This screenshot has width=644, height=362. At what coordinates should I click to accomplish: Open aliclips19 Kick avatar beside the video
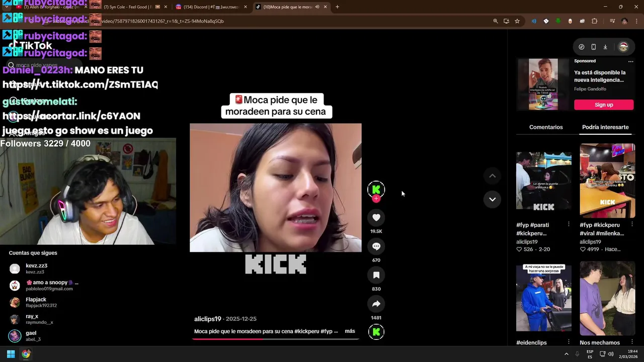[x=376, y=189]
